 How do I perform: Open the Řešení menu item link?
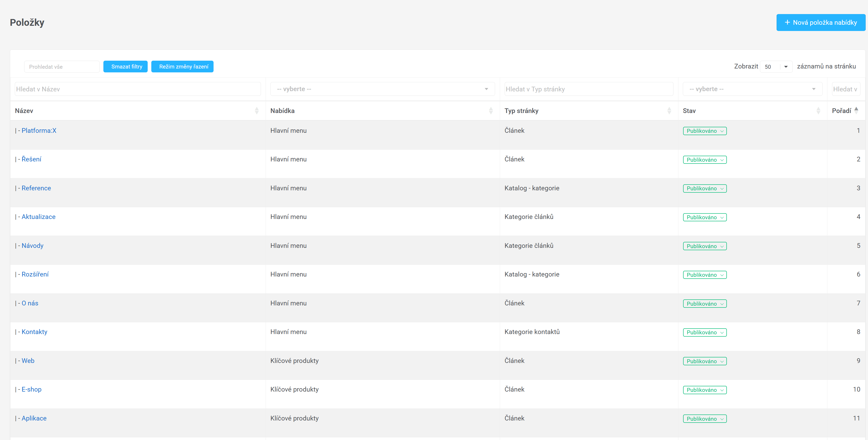31,159
